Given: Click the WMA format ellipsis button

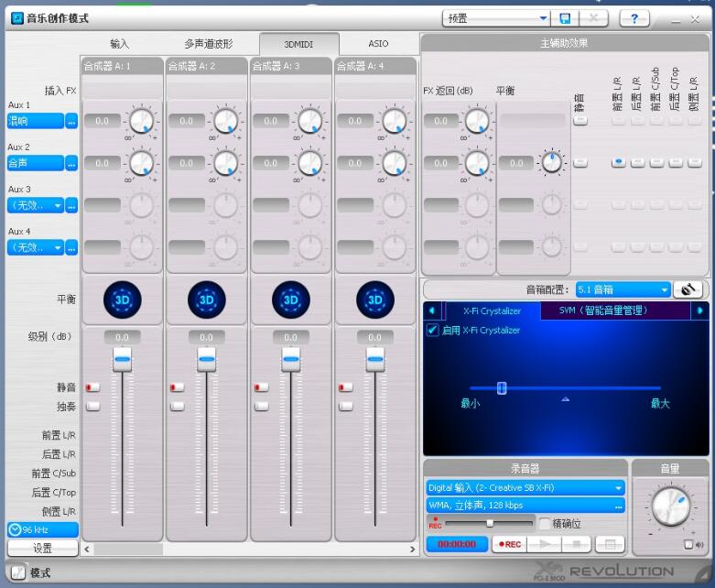Looking at the screenshot, I should pos(619,506).
